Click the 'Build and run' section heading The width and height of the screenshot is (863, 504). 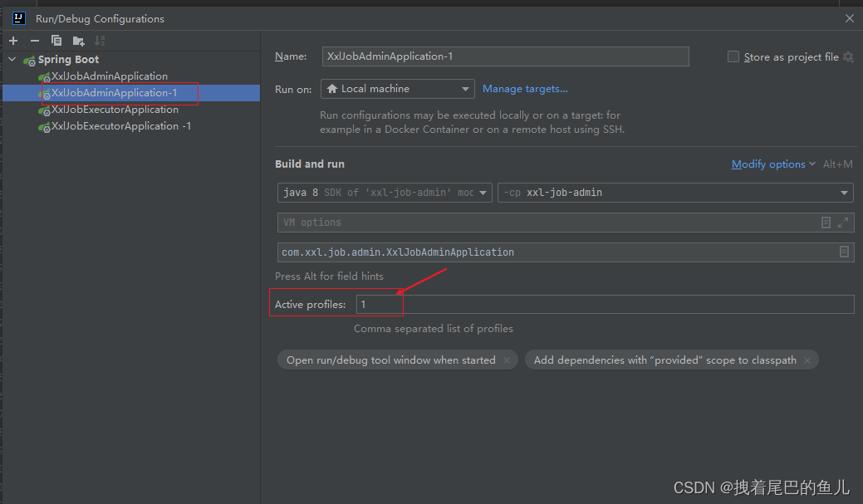(310, 164)
